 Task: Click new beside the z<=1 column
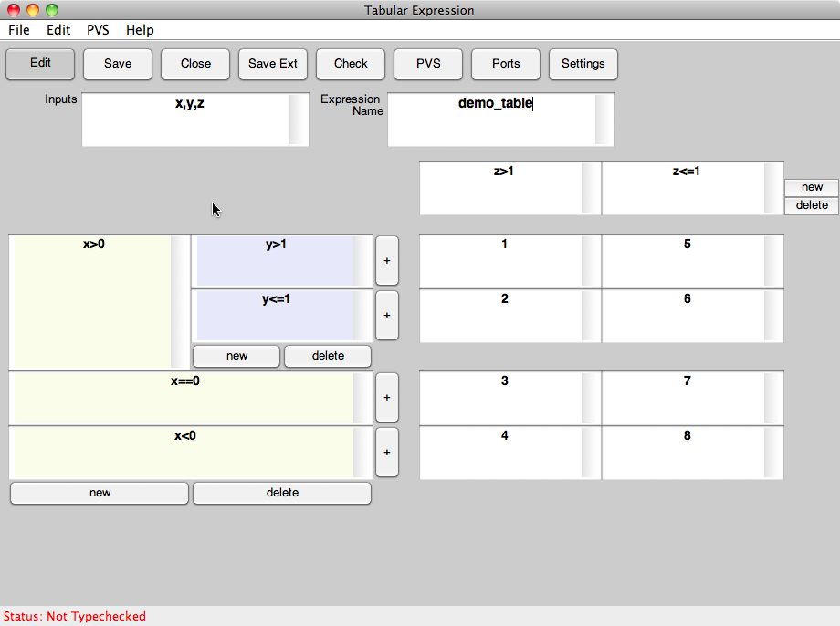pos(812,187)
